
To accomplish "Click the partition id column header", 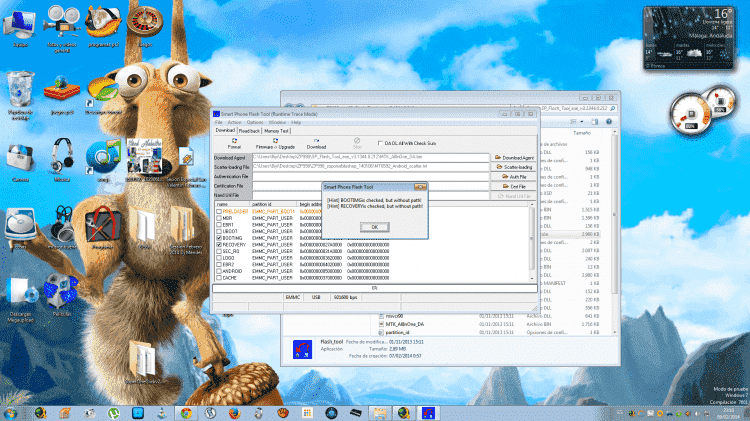I will tap(273, 204).
